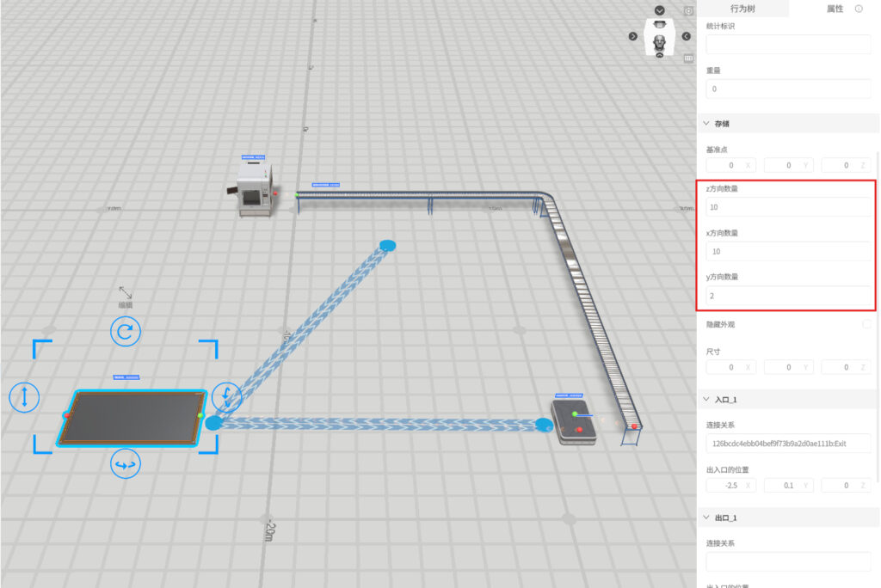This screenshot has height=588, width=881.
Task: Click the diagonal scale arrow edit handle
Action: [126, 292]
